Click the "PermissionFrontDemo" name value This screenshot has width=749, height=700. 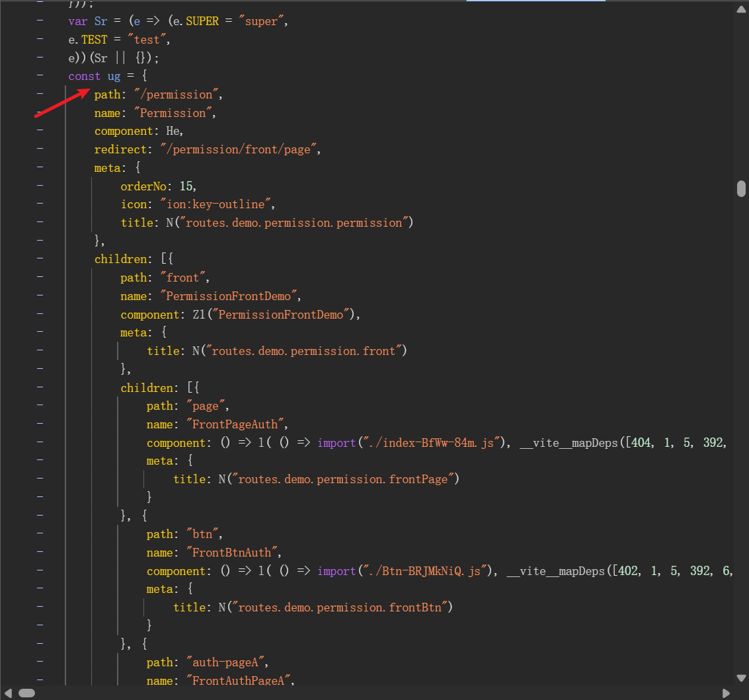[231, 296]
